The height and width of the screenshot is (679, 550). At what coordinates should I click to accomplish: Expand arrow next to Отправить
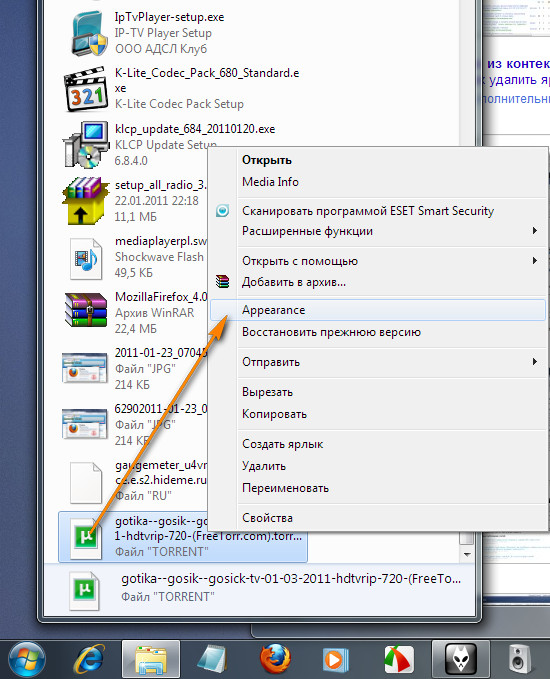click(535, 362)
